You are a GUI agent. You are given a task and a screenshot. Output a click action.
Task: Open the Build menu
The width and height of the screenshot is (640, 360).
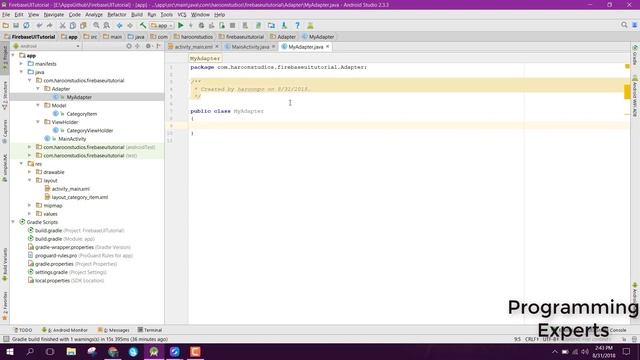tap(137, 15)
